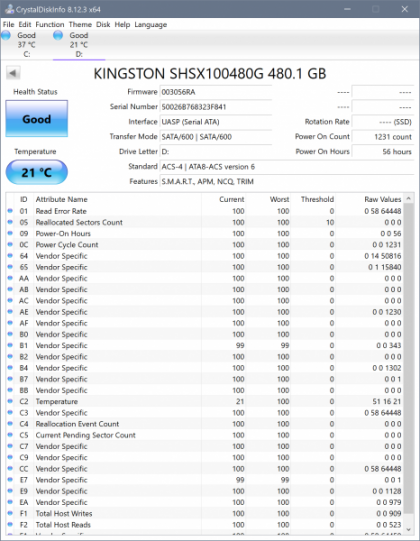Click the scrollbar up arrow
The height and width of the screenshot is (541, 420).
pyautogui.click(x=409, y=198)
